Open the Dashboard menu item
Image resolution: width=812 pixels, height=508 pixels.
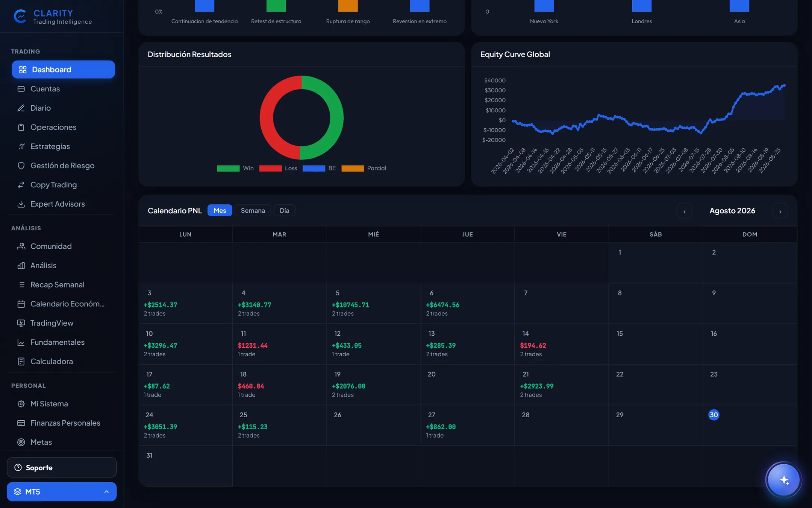(x=63, y=70)
